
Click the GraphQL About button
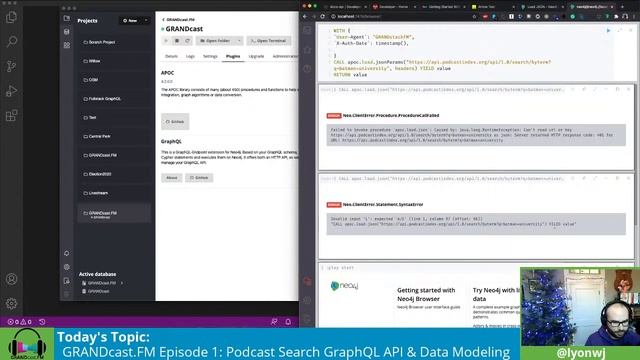point(171,178)
